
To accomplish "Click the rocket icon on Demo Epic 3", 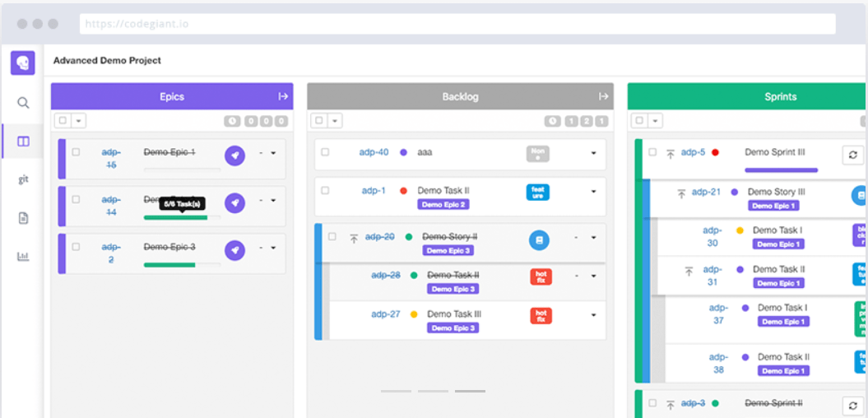I will (x=234, y=250).
